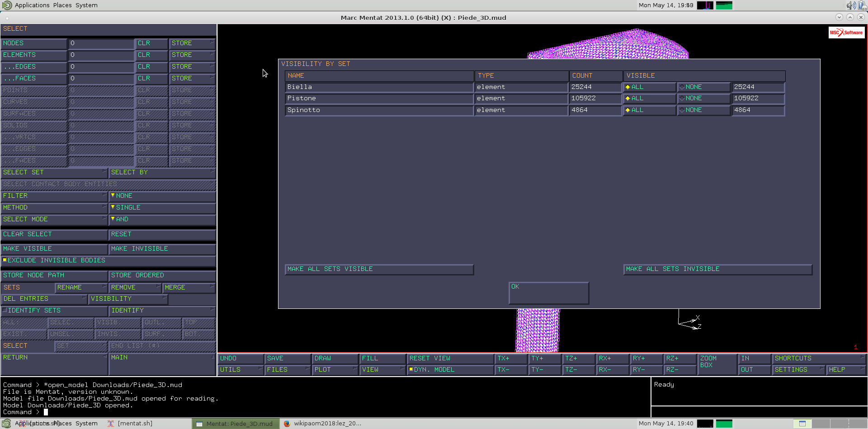Click ZOOM BOX button
Viewport: 868px width, 429px height.
pyautogui.click(x=717, y=364)
